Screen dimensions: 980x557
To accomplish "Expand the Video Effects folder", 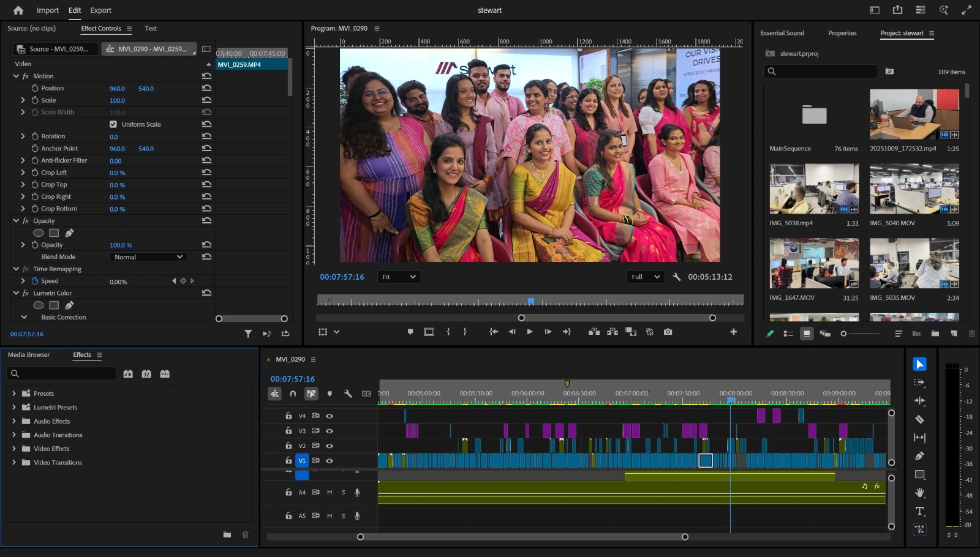I will 14,449.
